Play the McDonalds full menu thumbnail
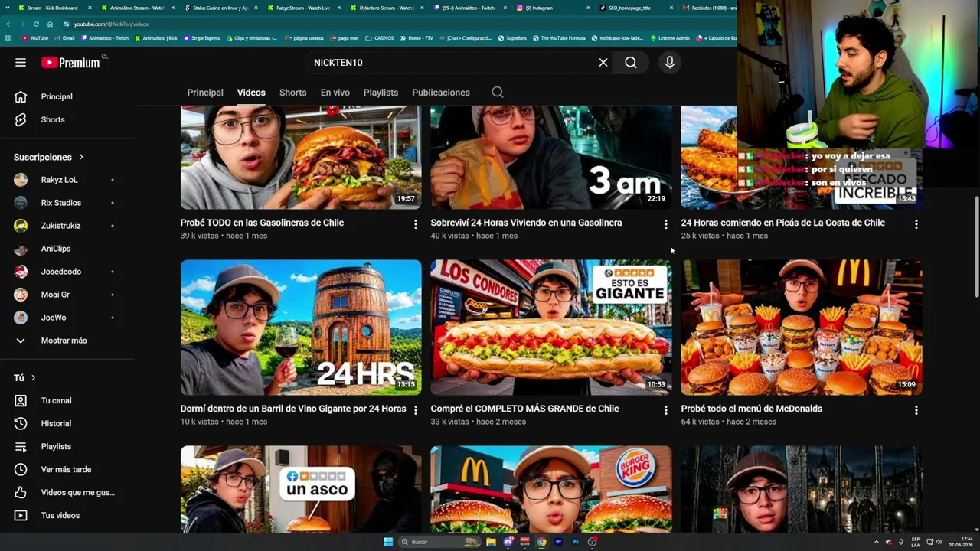 (802, 328)
